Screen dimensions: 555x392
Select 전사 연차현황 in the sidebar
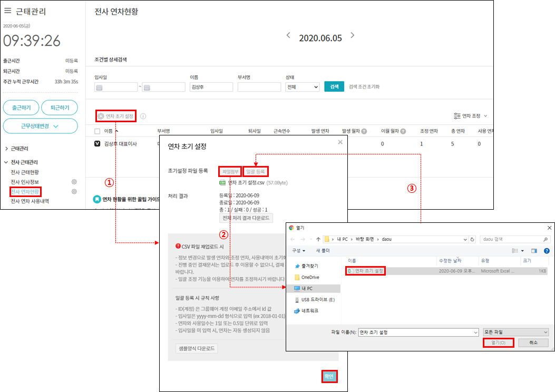coord(26,191)
